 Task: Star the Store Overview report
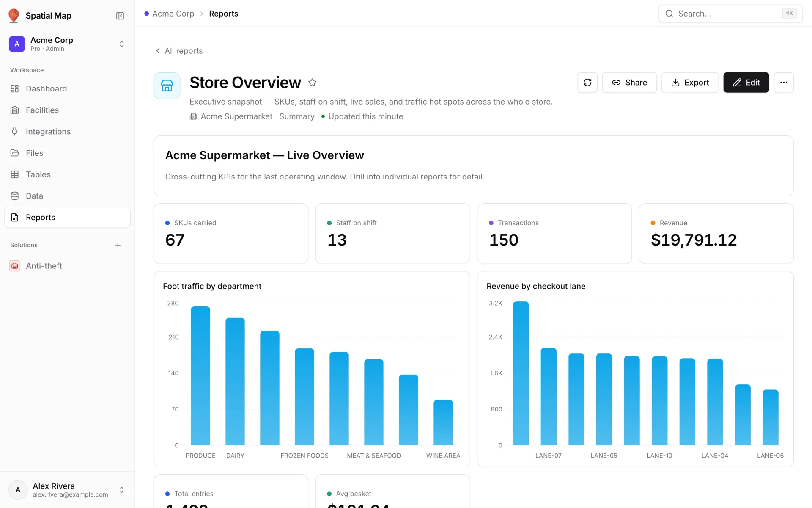(313, 83)
